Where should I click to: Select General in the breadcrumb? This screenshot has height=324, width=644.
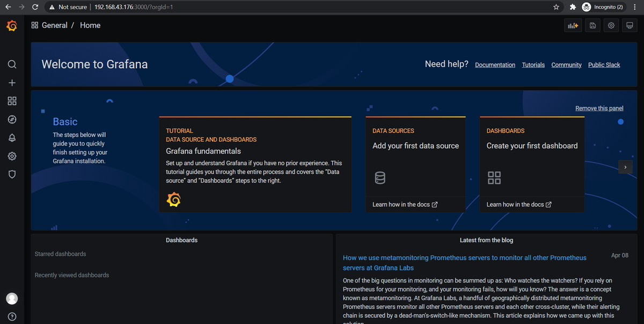coord(55,25)
